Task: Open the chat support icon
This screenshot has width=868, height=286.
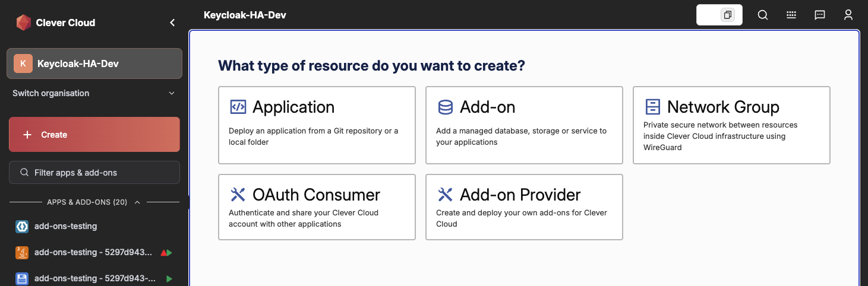Action: click(820, 15)
